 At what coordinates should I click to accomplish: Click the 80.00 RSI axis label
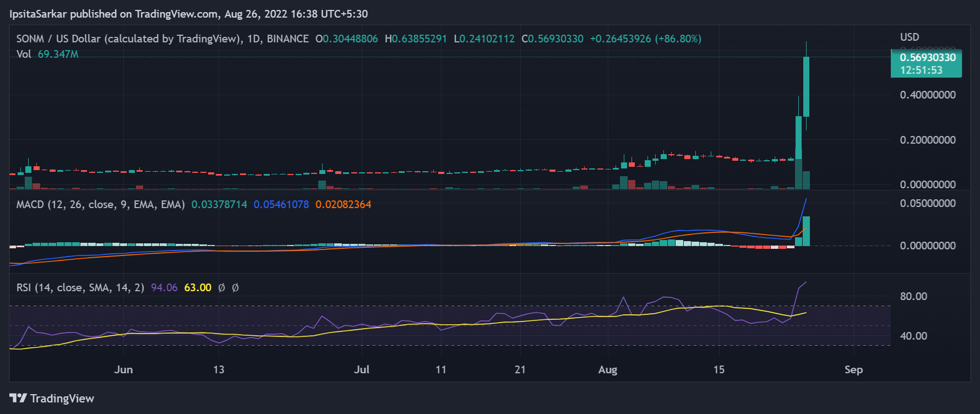[913, 296]
